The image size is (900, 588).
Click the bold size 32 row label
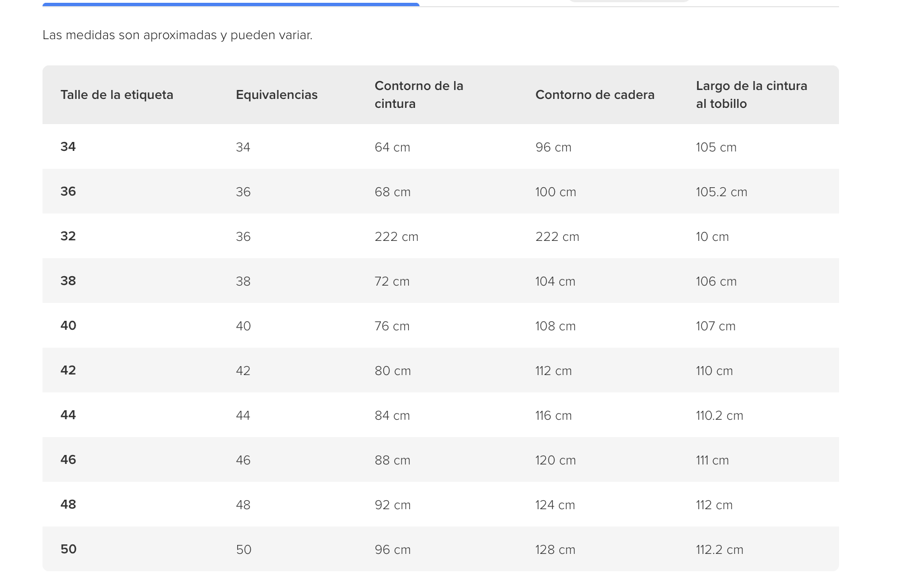(68, 236)
